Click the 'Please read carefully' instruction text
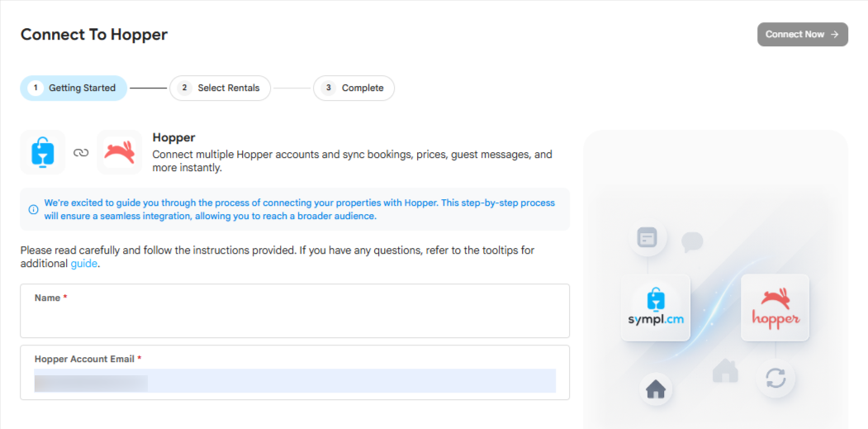 [x=277, y=257]
